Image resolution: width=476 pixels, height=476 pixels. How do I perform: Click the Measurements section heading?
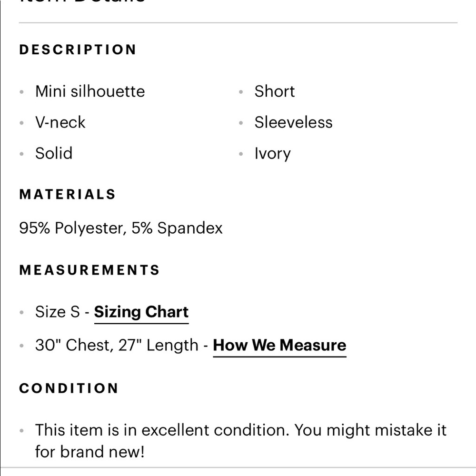click(x=89, y=270)
